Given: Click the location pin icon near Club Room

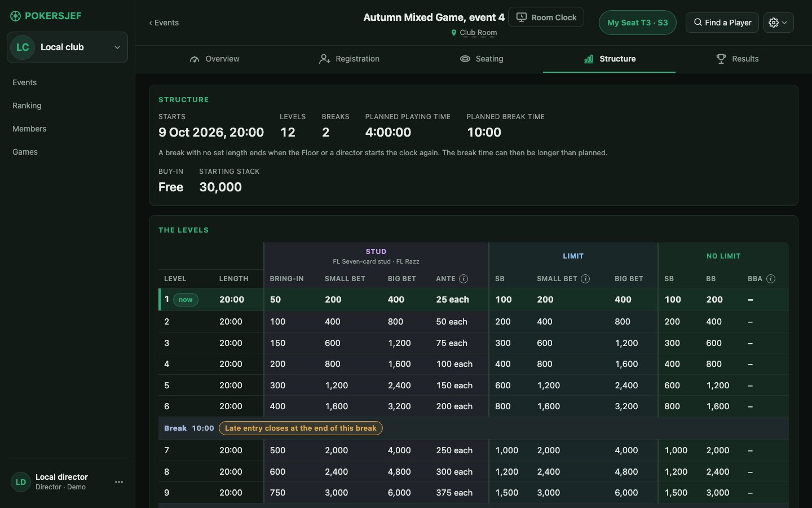Looking at the screenshot, I should pyautogui.click(x=454, y=33).
